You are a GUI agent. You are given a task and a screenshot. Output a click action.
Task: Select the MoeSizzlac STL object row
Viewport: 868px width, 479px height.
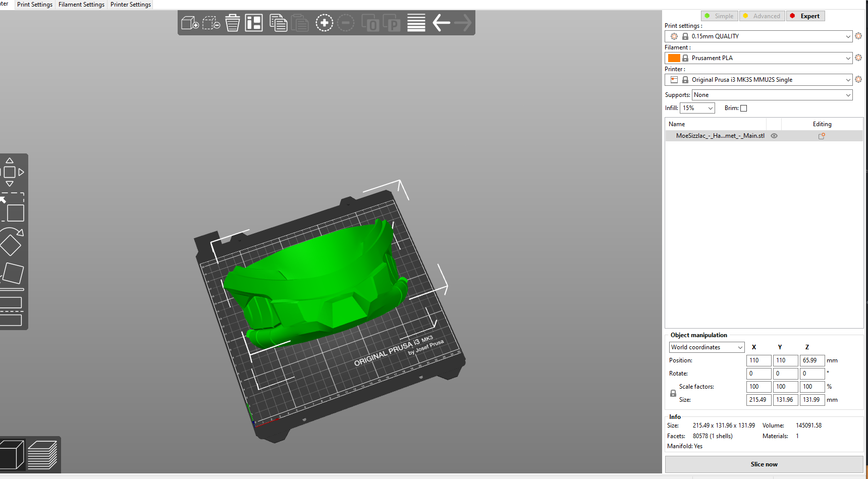tap(764, 136)
